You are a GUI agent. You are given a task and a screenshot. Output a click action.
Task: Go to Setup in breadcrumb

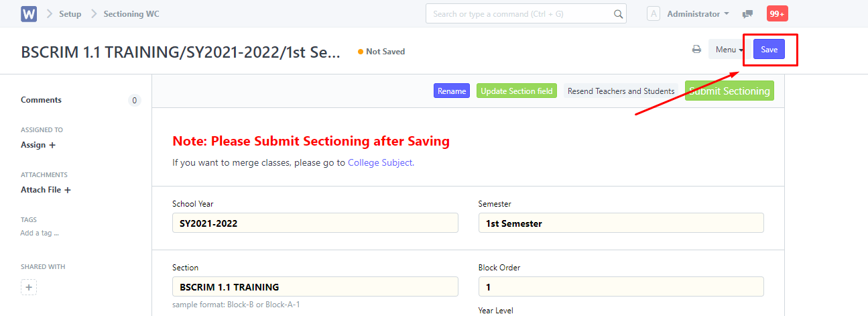(70, 14)
